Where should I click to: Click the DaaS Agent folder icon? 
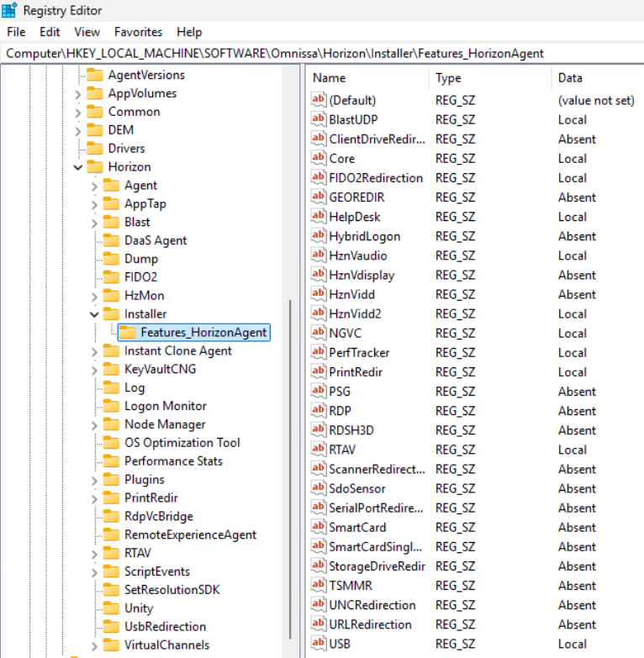111,240
